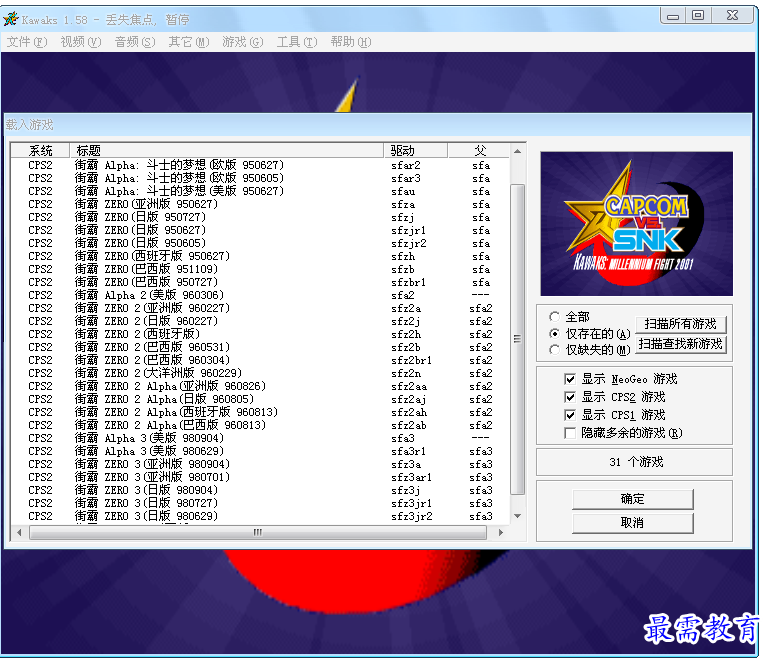Open the 文件(F) menu
The image size is (768, 660).
pyautogui.click(x=27, y=42)
